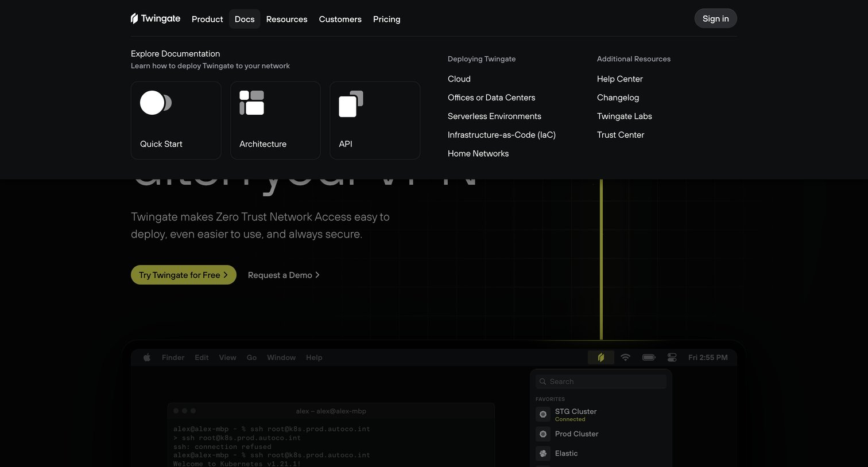Click Go in the mockup menu bar
Viewport: 868px width, 467px height.
(251, 357)
